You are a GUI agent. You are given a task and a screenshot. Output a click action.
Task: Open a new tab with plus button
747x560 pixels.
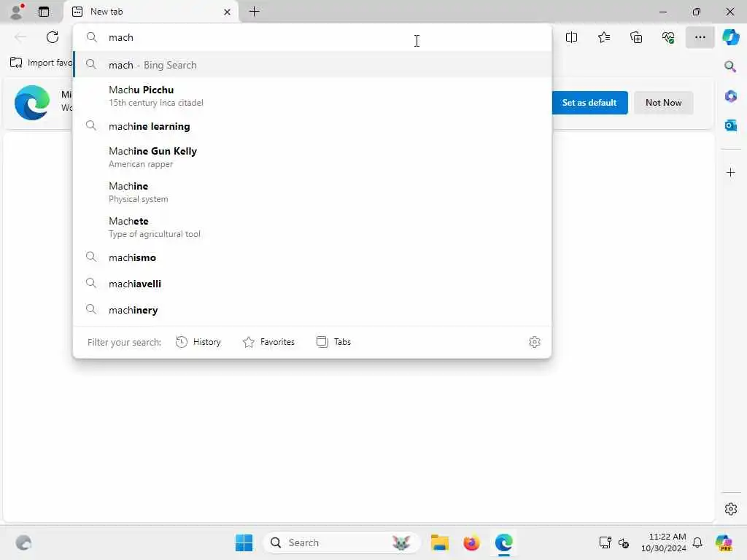(255, 12)
